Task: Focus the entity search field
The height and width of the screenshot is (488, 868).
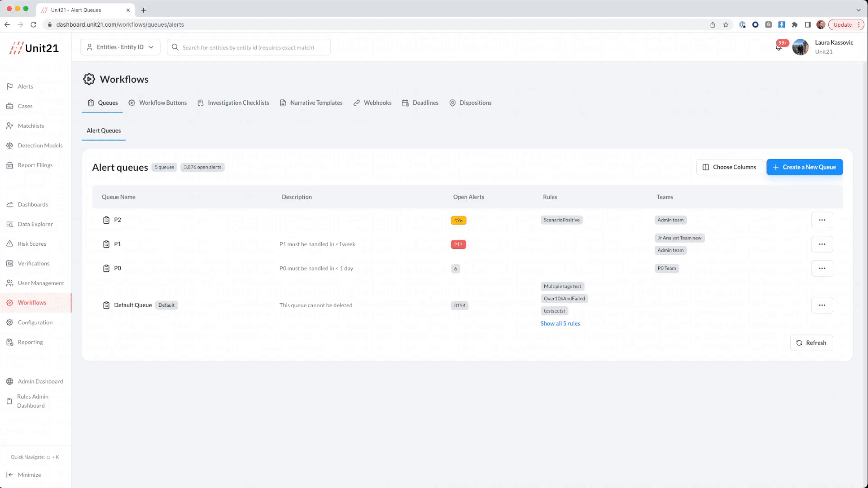Action: click(249, 47)
